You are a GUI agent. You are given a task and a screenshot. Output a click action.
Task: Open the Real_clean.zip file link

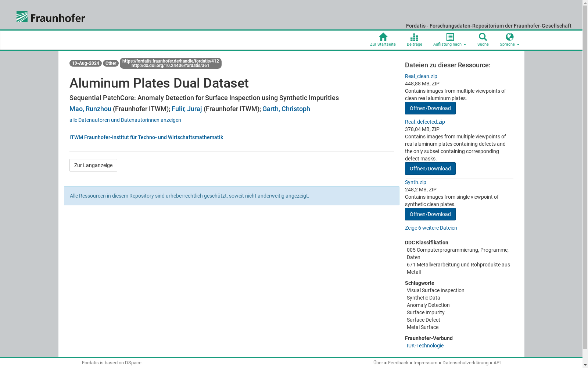coord(421,76)
